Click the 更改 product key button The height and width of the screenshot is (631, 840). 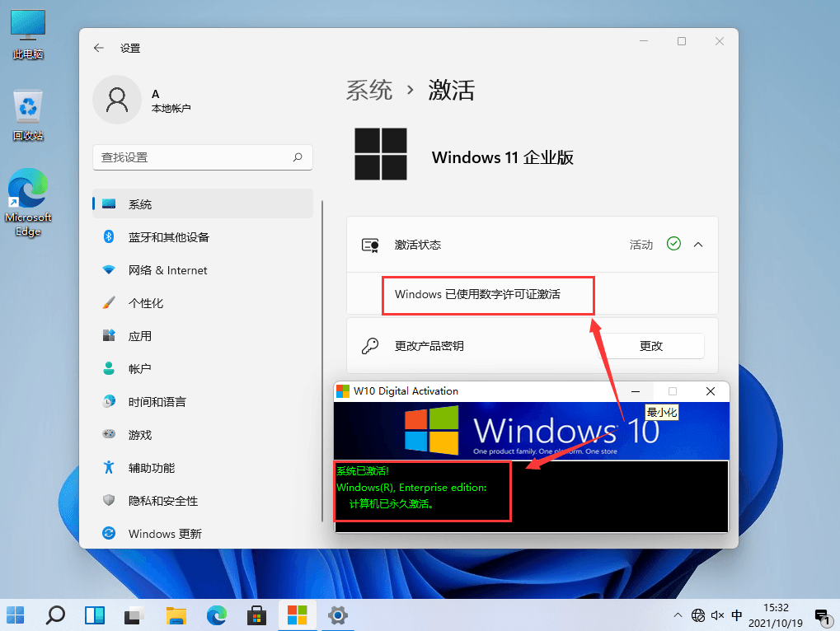pos(651,346)
